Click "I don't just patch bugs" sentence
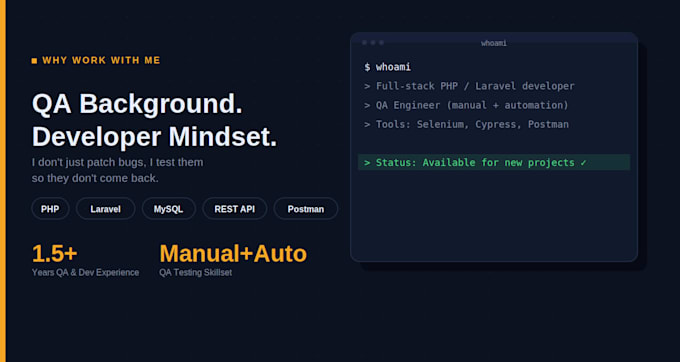The image size is (680, 362). coord(117,163)
